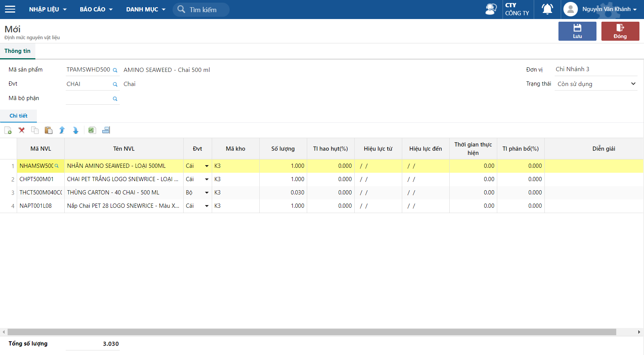
Task: Click the Đóng close button
Action: 620,31
